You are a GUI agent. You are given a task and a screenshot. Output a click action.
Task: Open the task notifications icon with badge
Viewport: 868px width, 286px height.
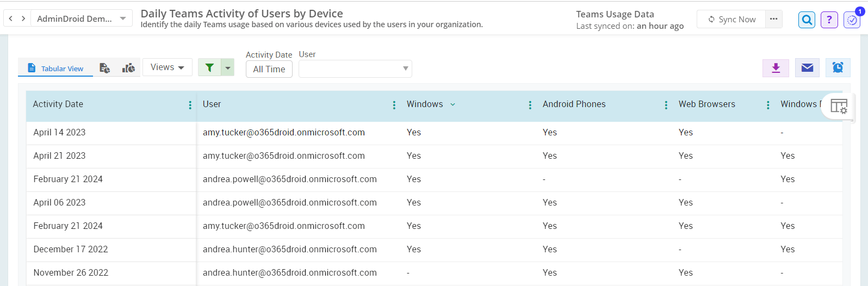(852, 20)
